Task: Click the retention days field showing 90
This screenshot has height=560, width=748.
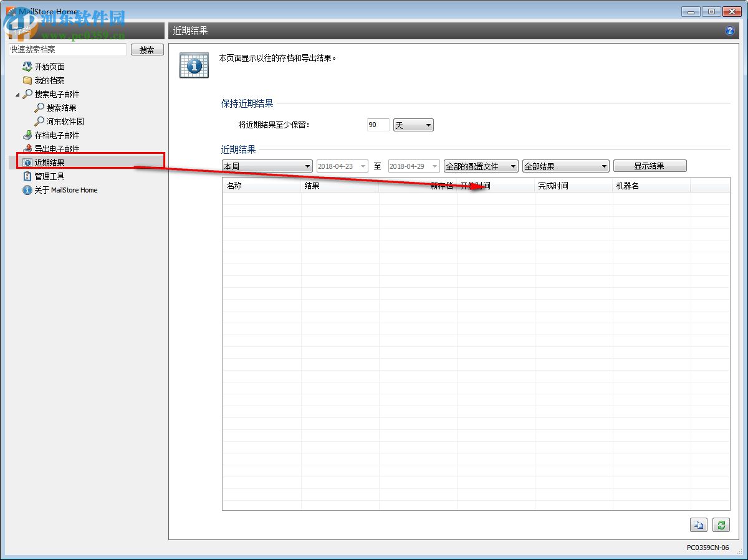Action: pos(378,125)
